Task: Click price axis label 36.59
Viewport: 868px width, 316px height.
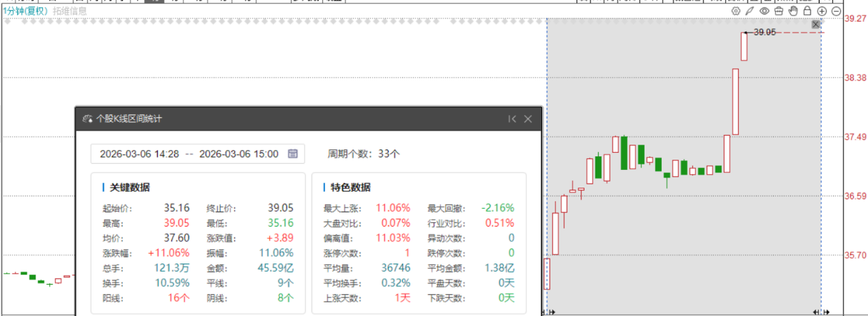Action: tap(856, 196)
